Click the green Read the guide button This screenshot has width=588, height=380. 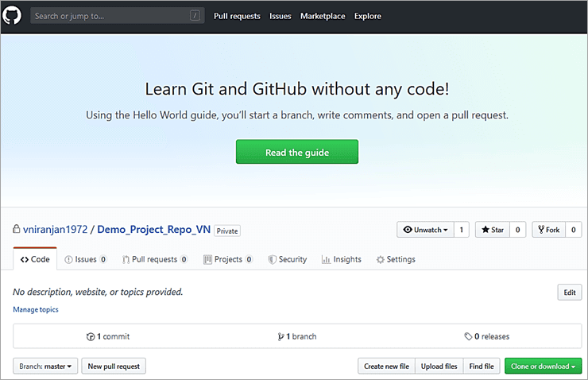tap(297, 152)
